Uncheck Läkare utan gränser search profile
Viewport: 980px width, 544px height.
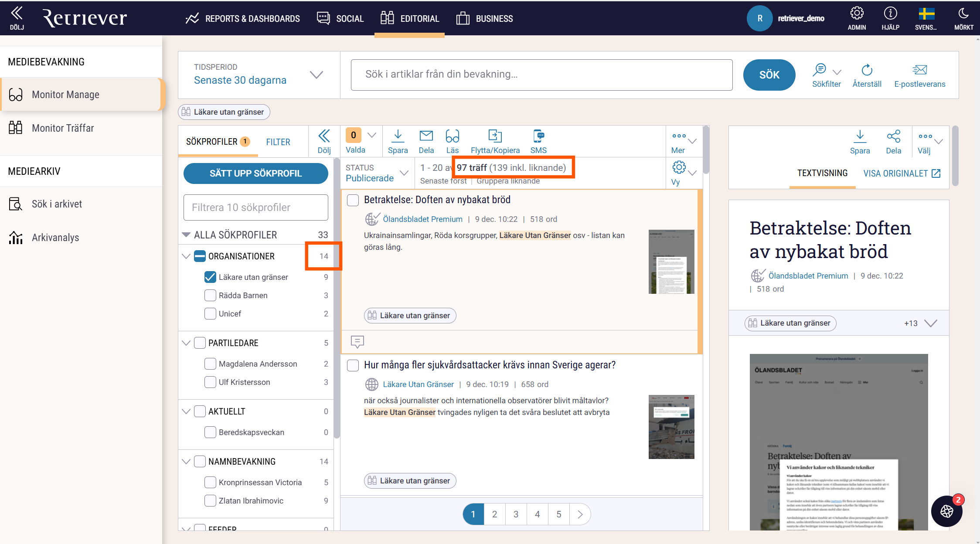[x=210, y=277]
